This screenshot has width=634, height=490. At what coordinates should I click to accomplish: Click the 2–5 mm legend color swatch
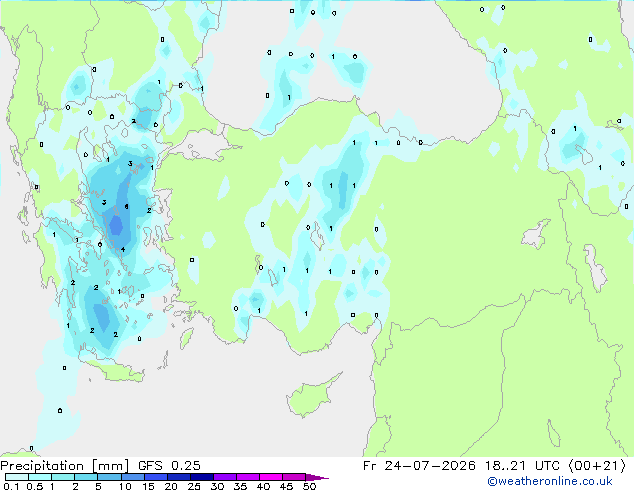[86, 477]
